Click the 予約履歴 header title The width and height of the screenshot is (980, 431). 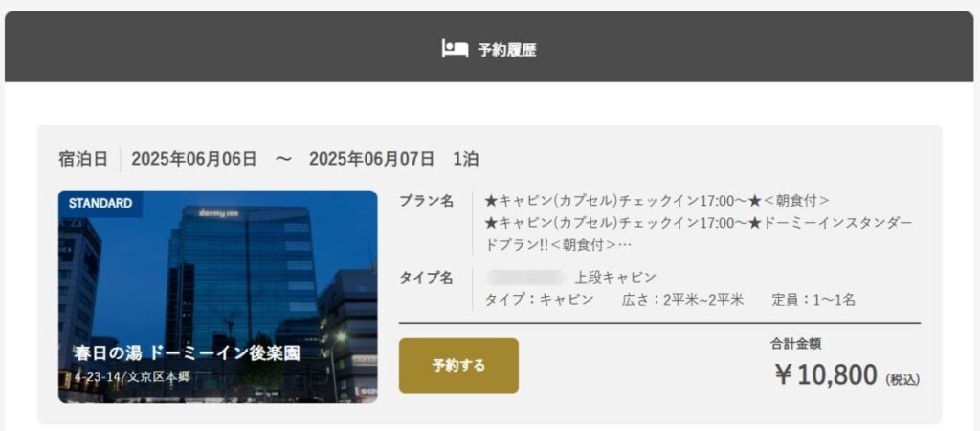(507, 50)
